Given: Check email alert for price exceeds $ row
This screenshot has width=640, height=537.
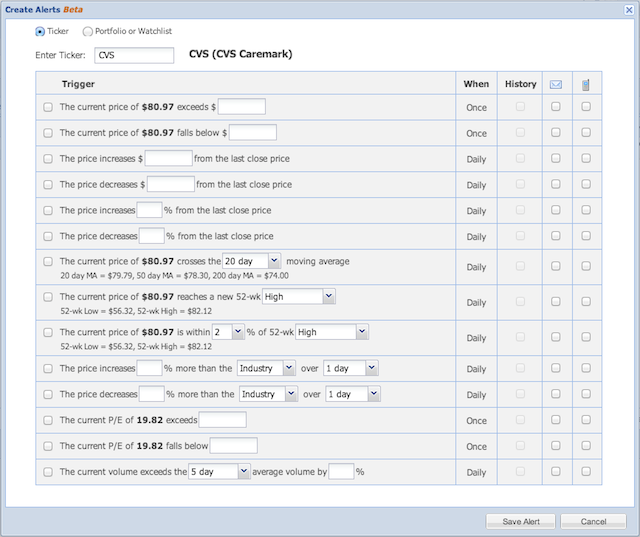Looking at the screenshot, I should click(556, 107).
